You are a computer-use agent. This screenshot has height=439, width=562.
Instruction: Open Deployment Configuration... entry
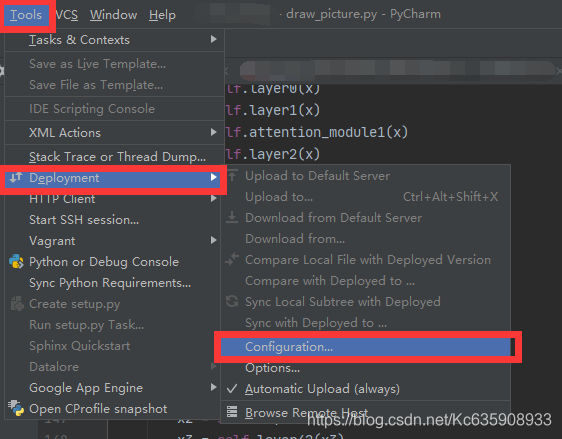(366, 347)
